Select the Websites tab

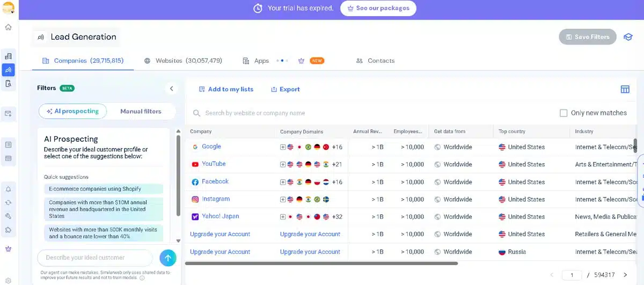[183, 61]
